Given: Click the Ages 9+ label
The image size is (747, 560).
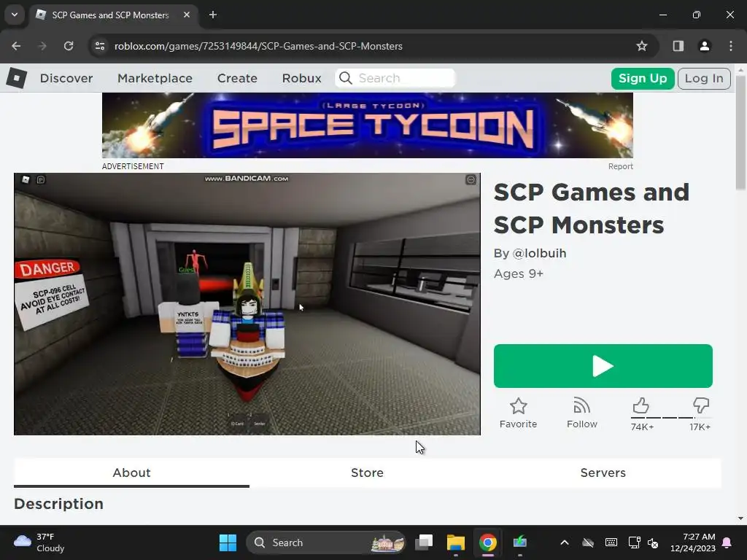Looking at the screenshot, I should coord(519,274).
